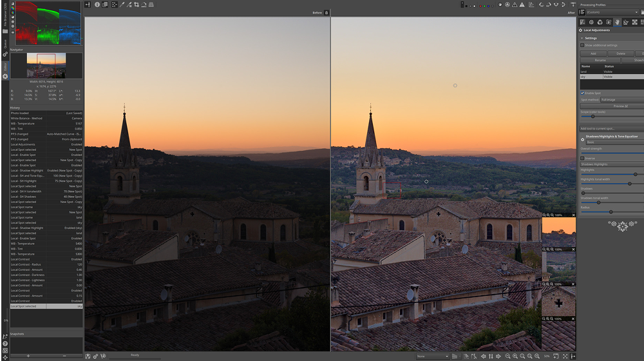Save current image icon at bottom left
The image size is (644, 361).
88,356
